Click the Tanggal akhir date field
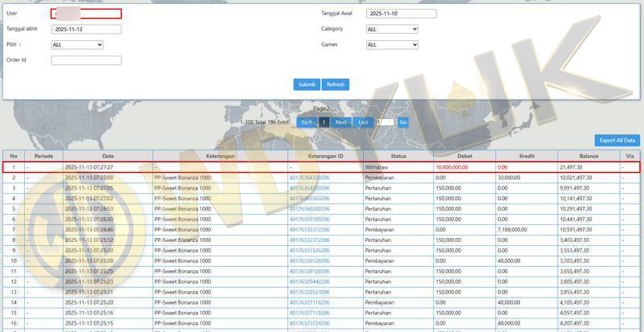The width and height of the screenshot is (644, 332). click(x=86, y=30)
